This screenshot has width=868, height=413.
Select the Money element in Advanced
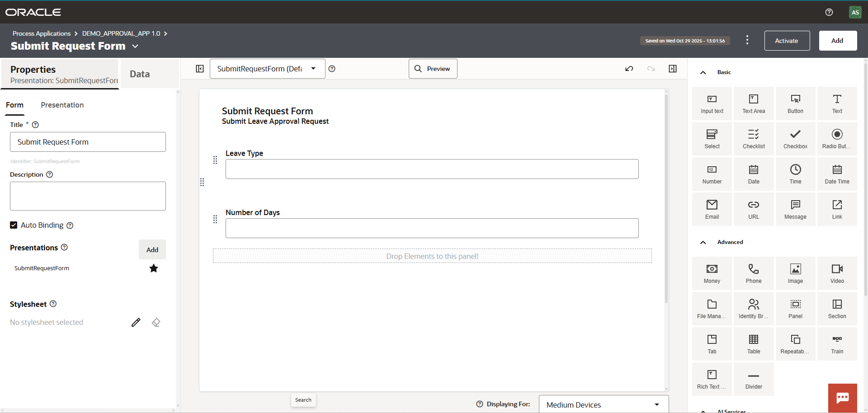click(712, 273)
